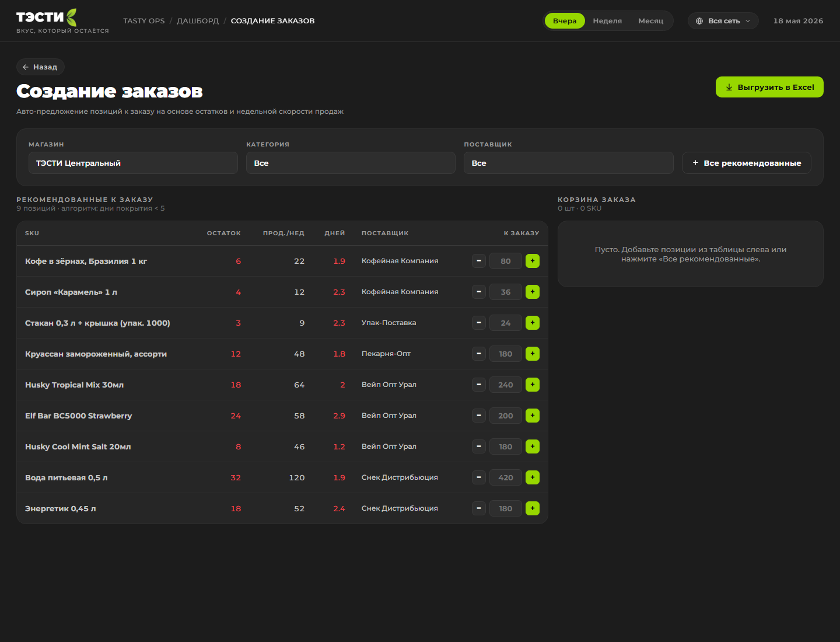Reduce quantity for Сироп «Карамель» 1 л
The image size is (840, 642).
coord(479,292)
